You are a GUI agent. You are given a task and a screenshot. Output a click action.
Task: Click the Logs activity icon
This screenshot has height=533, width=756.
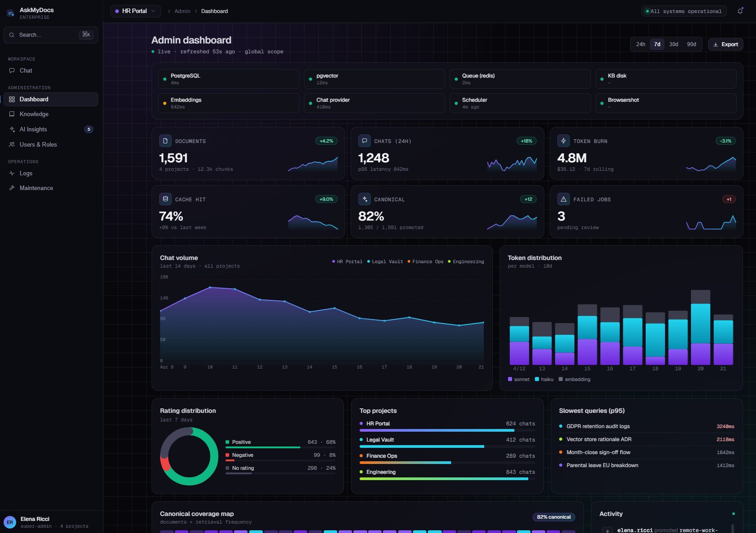pyautogui.click(x=12, y=173)
